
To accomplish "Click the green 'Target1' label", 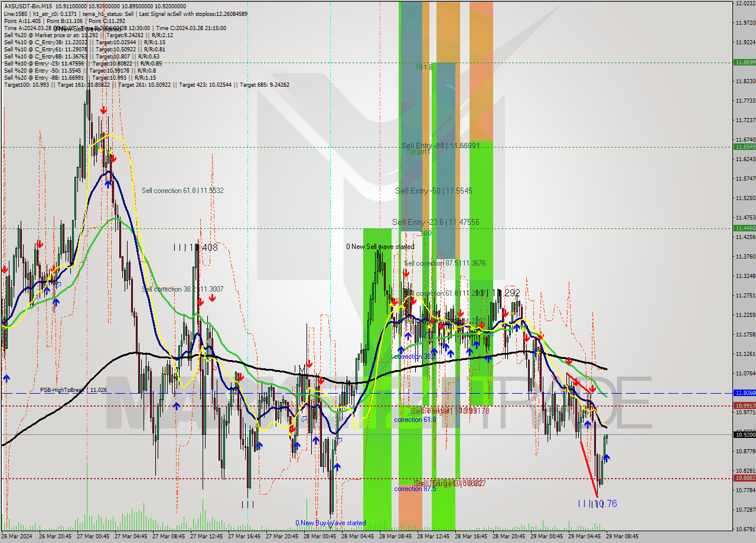I will 418,152.
